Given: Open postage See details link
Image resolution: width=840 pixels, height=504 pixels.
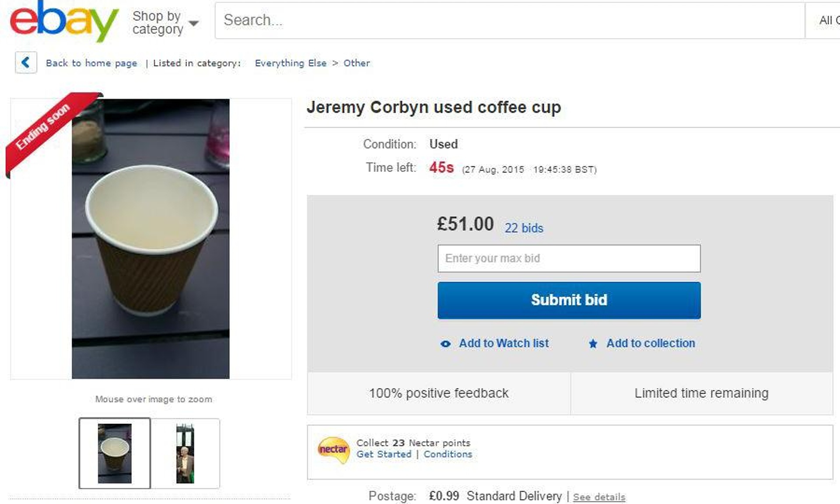Looking at the screenshot, I should point(599,497).
